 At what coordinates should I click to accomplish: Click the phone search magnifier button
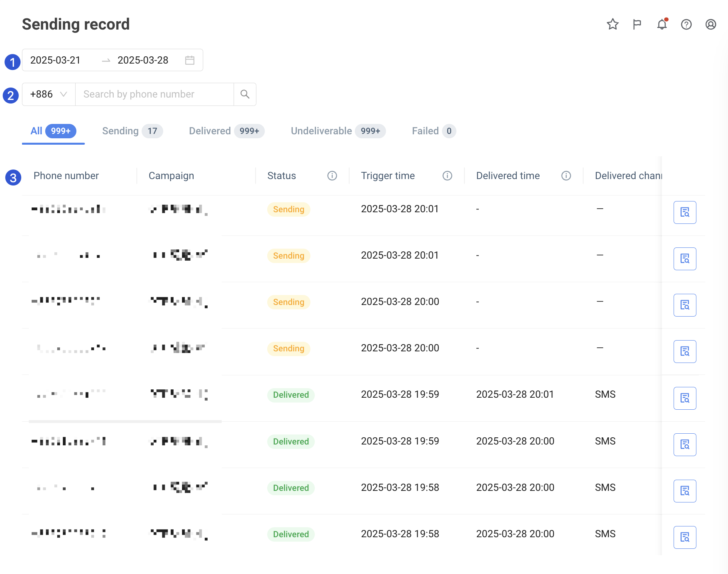point(245,94)
